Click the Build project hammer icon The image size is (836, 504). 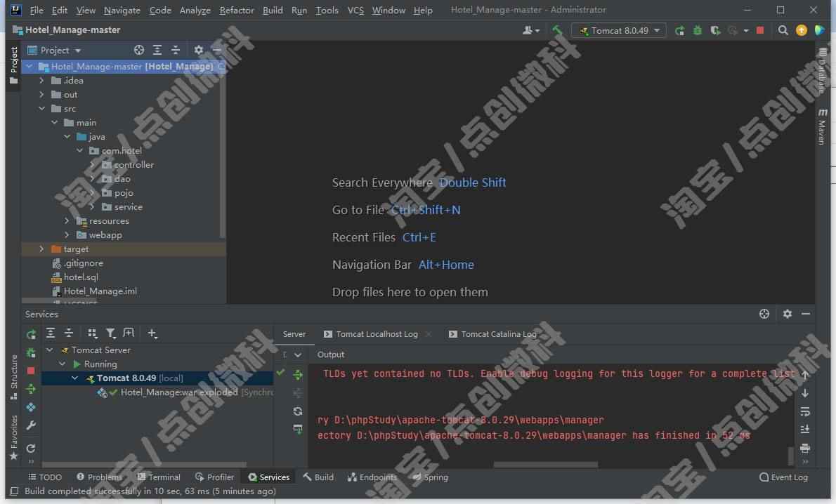[x=557, y=30]
